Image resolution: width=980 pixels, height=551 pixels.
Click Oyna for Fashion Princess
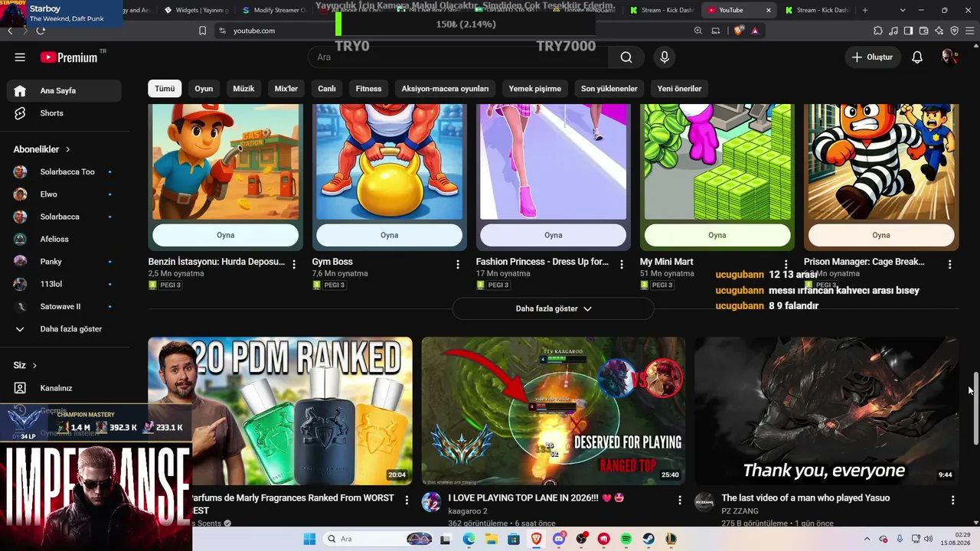(x=553, y=235)
